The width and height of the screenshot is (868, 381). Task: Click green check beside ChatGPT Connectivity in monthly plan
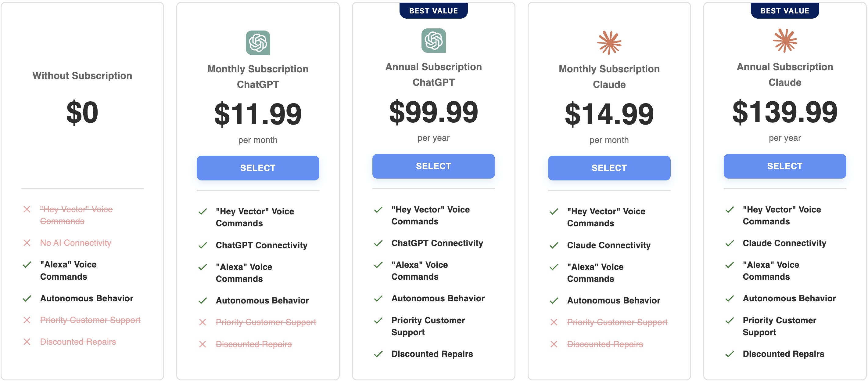203,245
